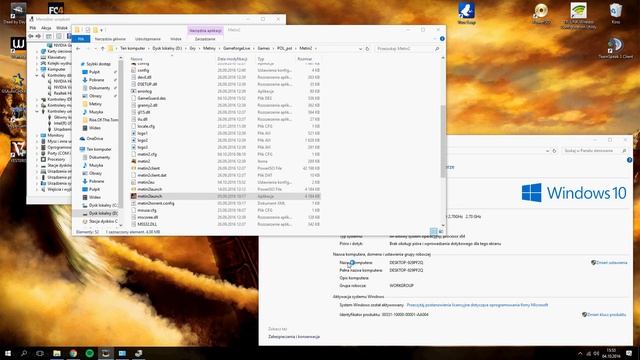
Task: Select the highlighted metin2launch application
Action: click(x=225, y=196)
